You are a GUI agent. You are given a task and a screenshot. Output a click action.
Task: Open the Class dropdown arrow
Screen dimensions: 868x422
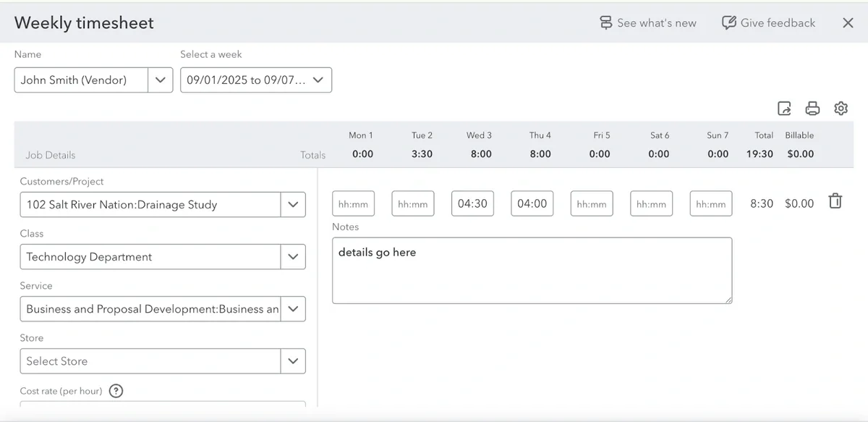coord(292,257)
